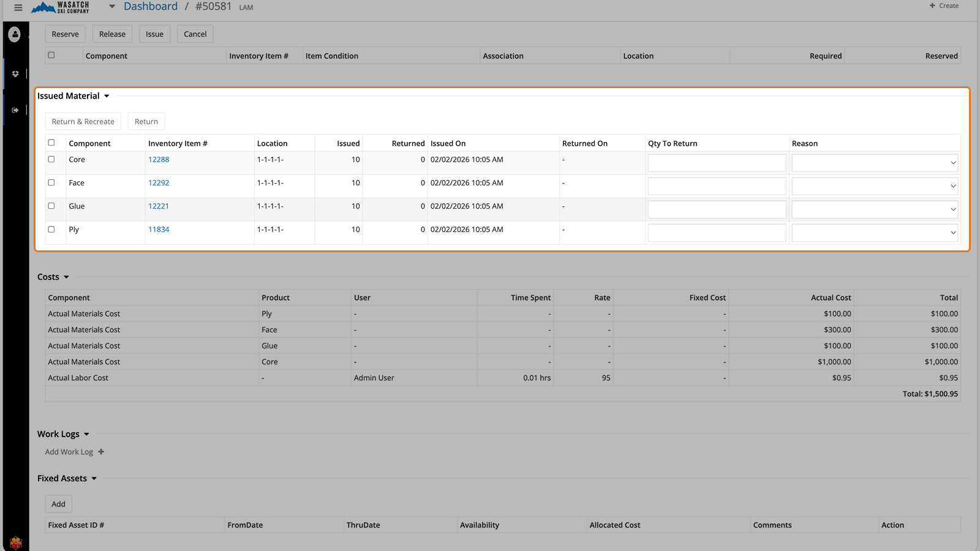Expand the dropdown arrow next to the company logo
Viewport: 980px width, 551px height.
pos(112,7)
